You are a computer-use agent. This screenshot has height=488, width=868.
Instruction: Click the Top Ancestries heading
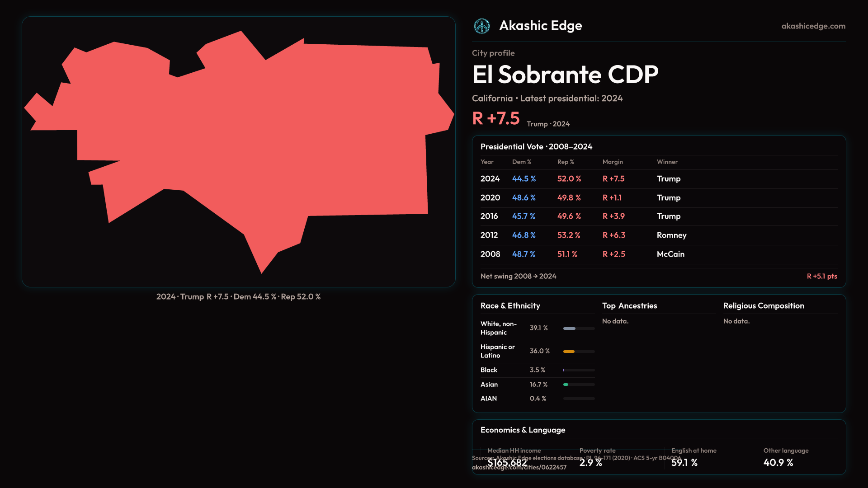point(629,306)
